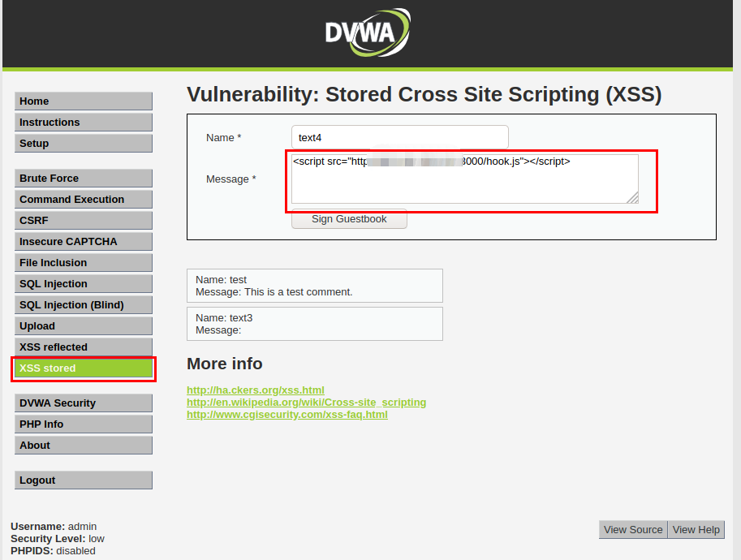This screenshot has width=741, height=560.
Task: Click the guestbook entry 'Name: test'
Action: (222, 280)
